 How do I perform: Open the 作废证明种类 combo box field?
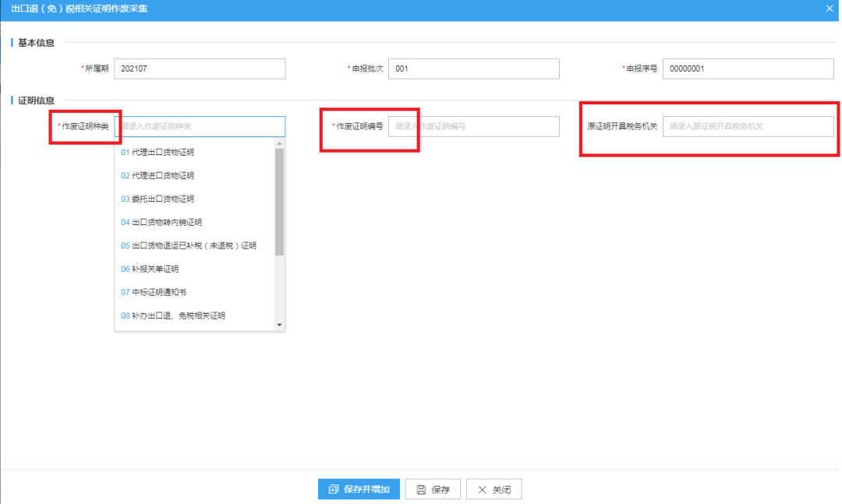[200, 126]
